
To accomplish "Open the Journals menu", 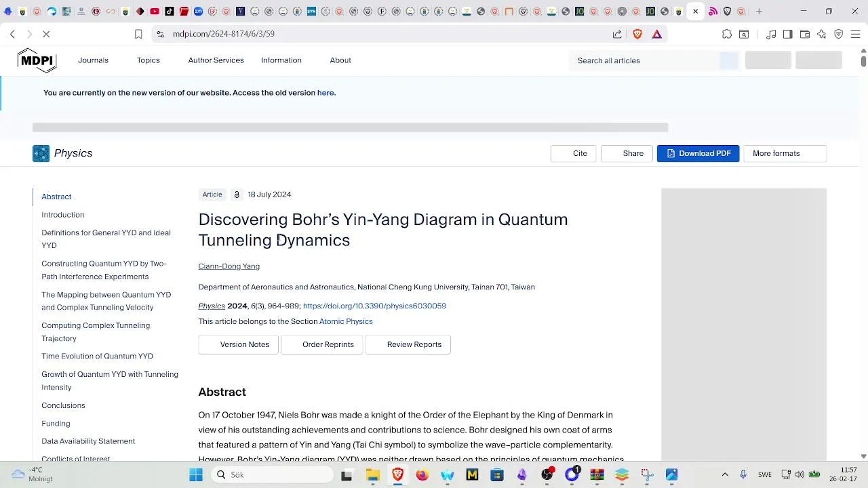I will pyautogui.click(x=93, y=60).
